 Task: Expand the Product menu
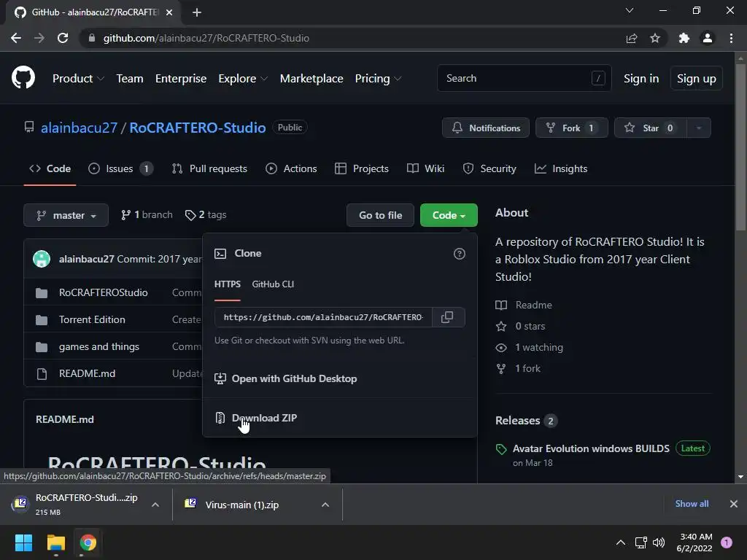78,79
